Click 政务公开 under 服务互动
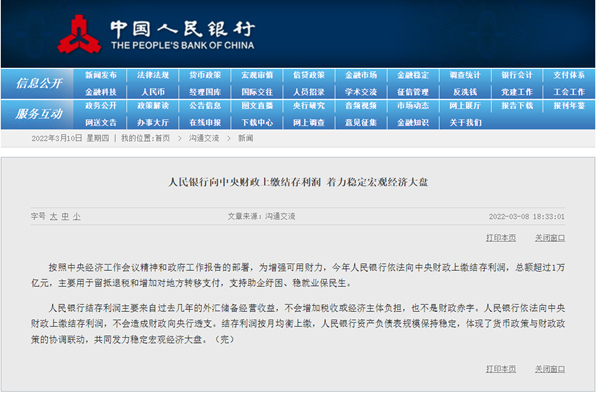This screenshot has height=394, width=600. point(101,106)
